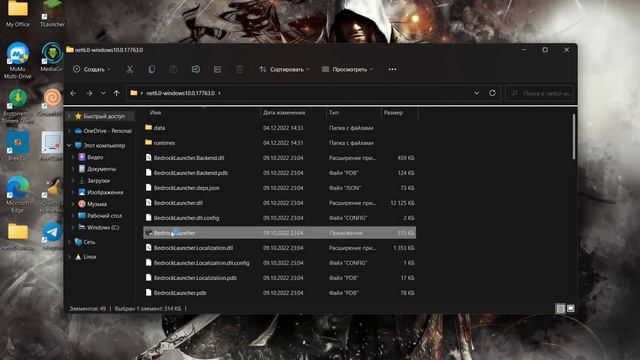Open recent locations dropdown chevron
This screenshot has width=640, height=360.
[103, 93]
